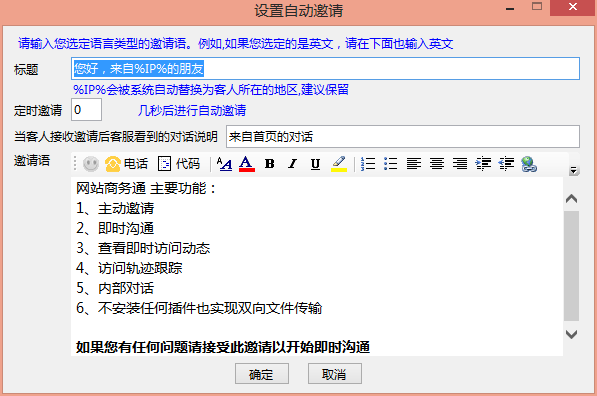Click the 取消 cancel button
597x396 pixels.
click(335, 374)
